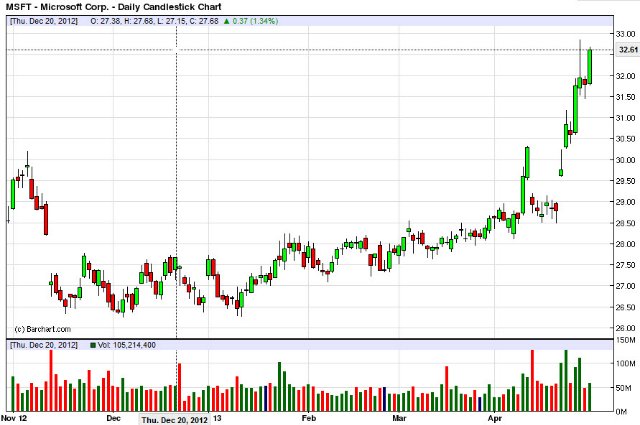Viewport: 640px width, 425px height.
Task: Click the 'O: 27.38' open price value
Action: (x=105, y=21)
